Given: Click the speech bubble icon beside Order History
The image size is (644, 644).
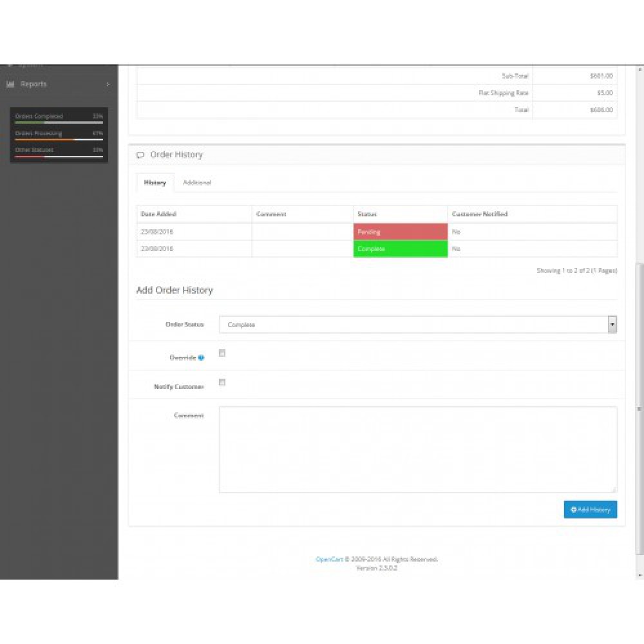Looking at the screenshot, I should 140,155.
